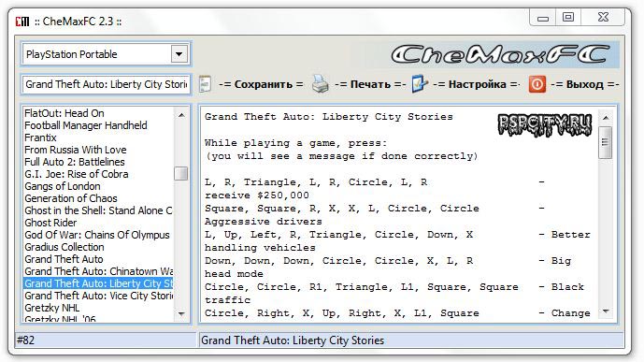Click cheat text scroll up arrow
The width and height of the screenshot is (644, 362).
coord(606,118)
